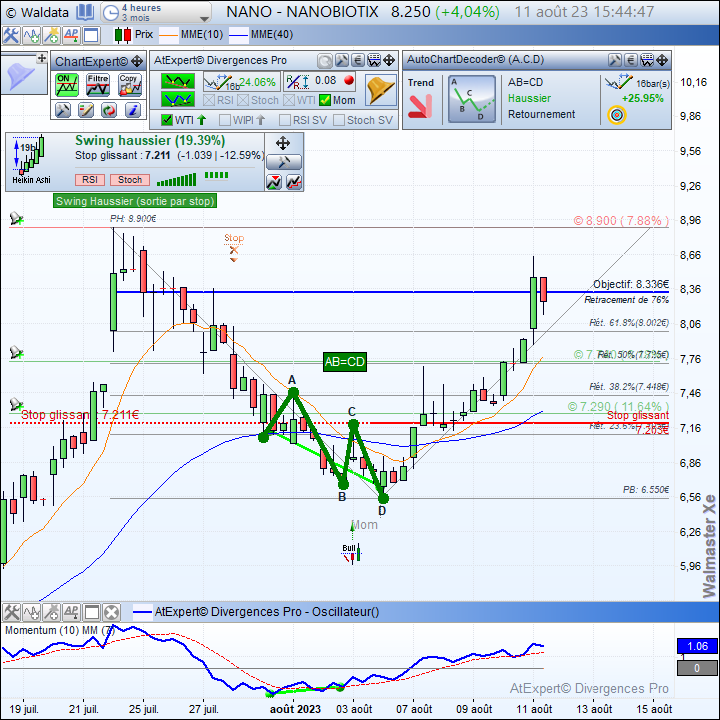The height and width of the screenshot is (720, 720).
Task: Enable the WIPI checkbox
Action: (x=225, y=120)
